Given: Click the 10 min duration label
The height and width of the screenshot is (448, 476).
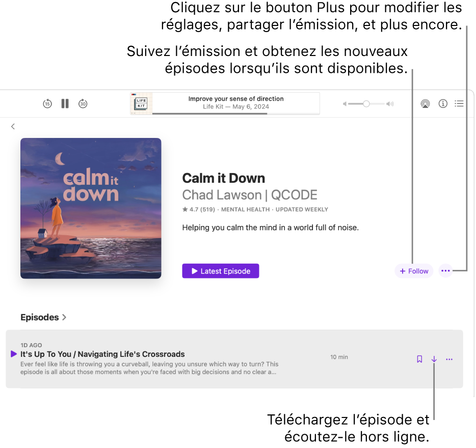Looking at the screenshot, I should point(339,357).
